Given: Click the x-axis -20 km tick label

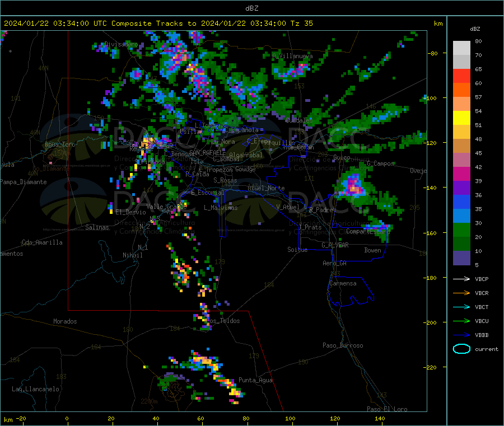Looking at the screenshot, I should tap(21, 418).
